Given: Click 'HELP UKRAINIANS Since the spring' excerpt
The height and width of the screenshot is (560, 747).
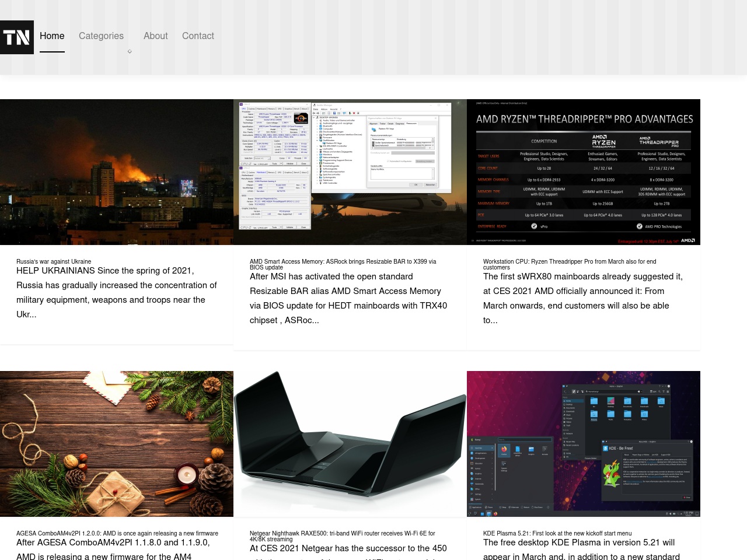Looking at the screenshot, I should click(x=117, y=292).
